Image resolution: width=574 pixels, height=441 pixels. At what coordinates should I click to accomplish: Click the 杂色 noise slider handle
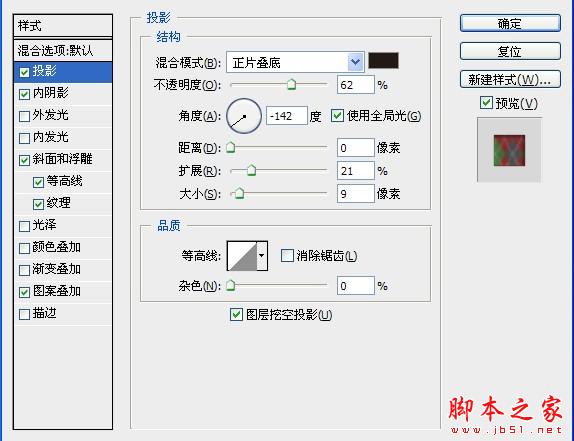pyautogui.click(x=231, y=285)
